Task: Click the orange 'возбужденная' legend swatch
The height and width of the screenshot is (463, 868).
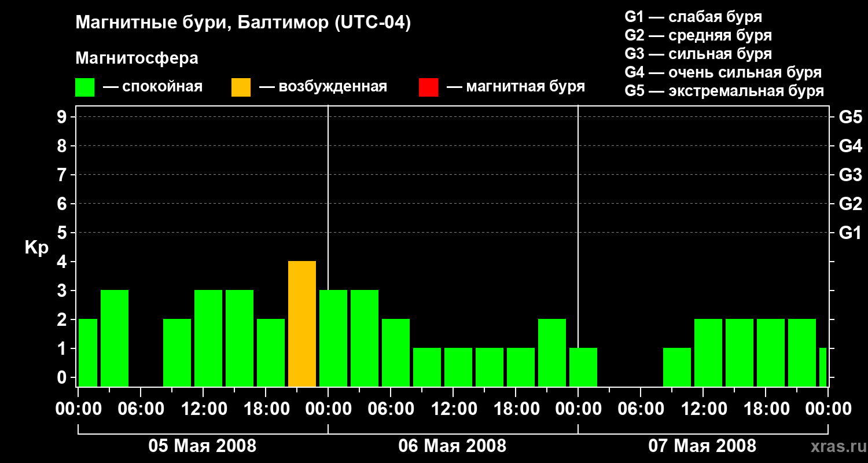Action: coord(241,87)
